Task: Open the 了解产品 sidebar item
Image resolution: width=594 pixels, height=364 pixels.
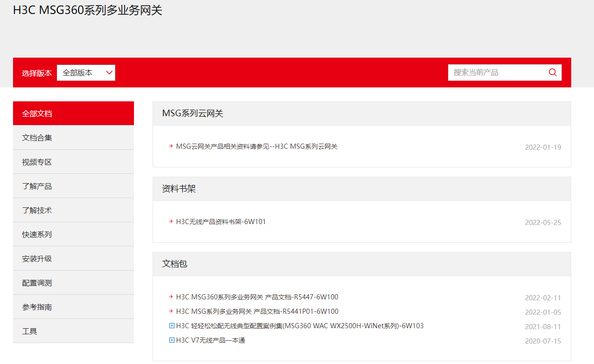Action: (x=73, y=186)
